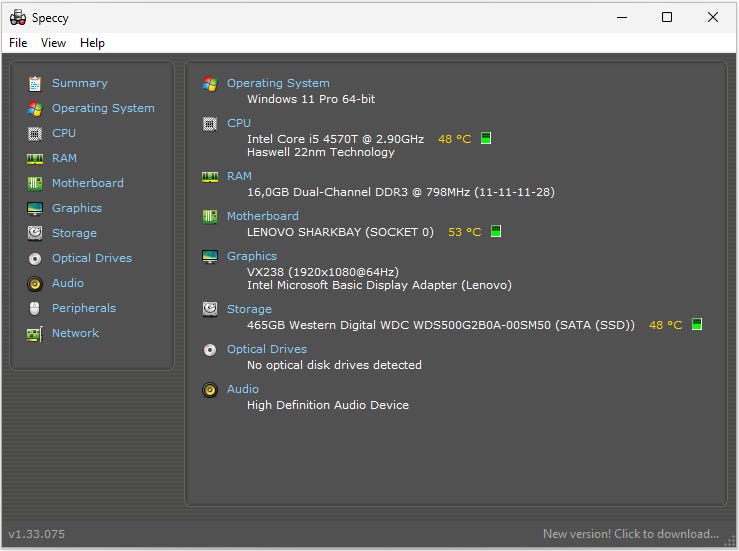Click the Storage hard drive icon in sidebar
This screenshot has height=551, width=739.
click(35, 233)
